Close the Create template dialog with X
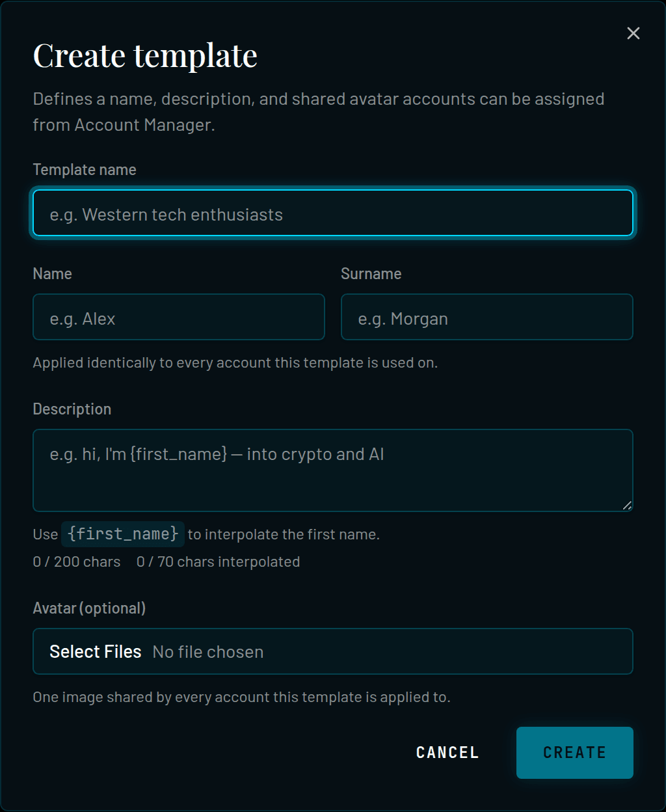 [x=633, y=33]
